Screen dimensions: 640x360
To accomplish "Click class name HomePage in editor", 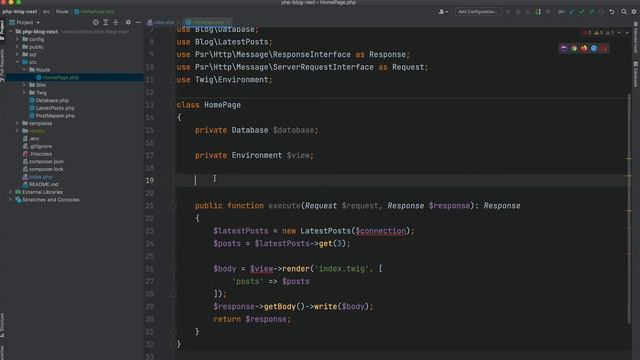I will [x=222, y=105].
